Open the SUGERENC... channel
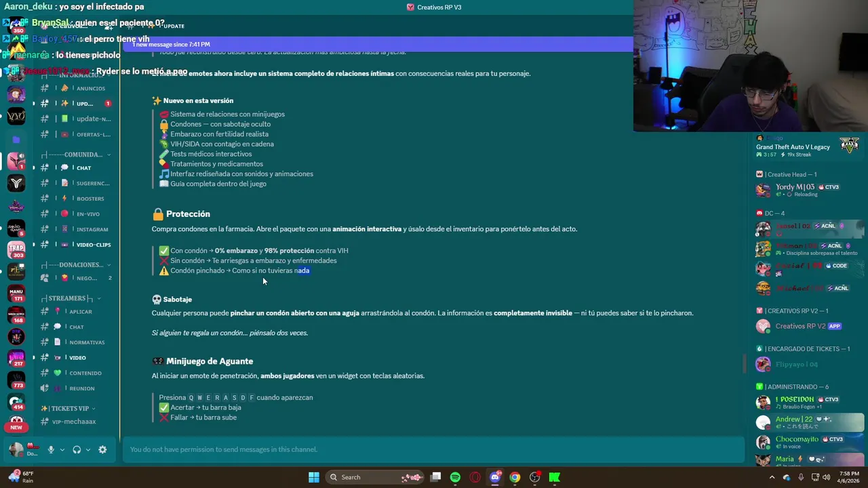Viewport: 868px width, 488px height. (x=76, y=183)
